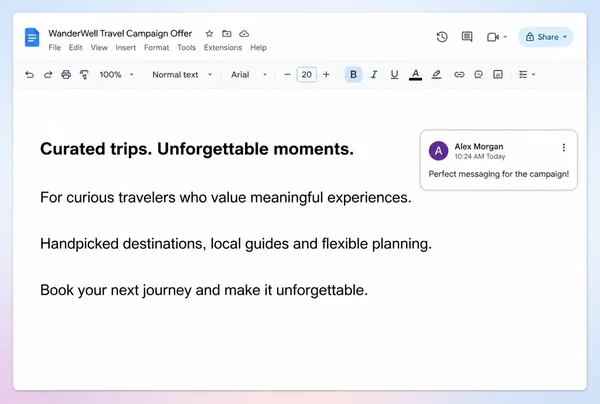
Task: Click the Share button
Action: pyautogui.click(x=546, y=37)
